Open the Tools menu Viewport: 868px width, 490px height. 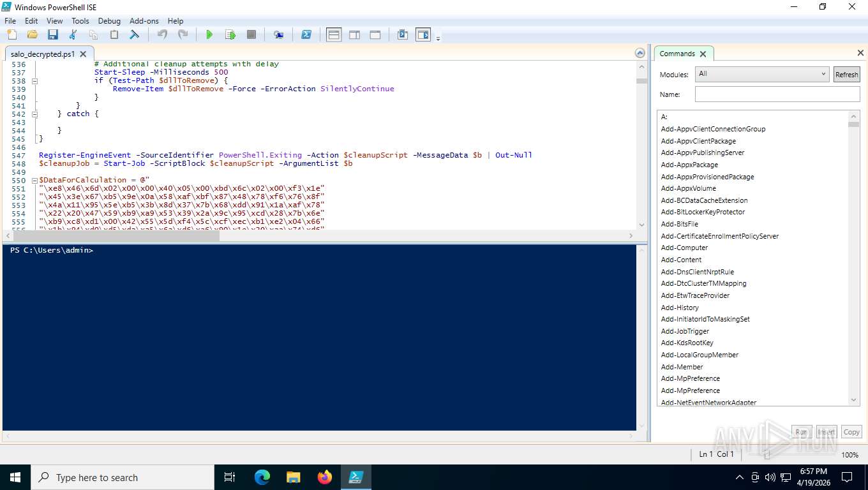pos(80,20)
